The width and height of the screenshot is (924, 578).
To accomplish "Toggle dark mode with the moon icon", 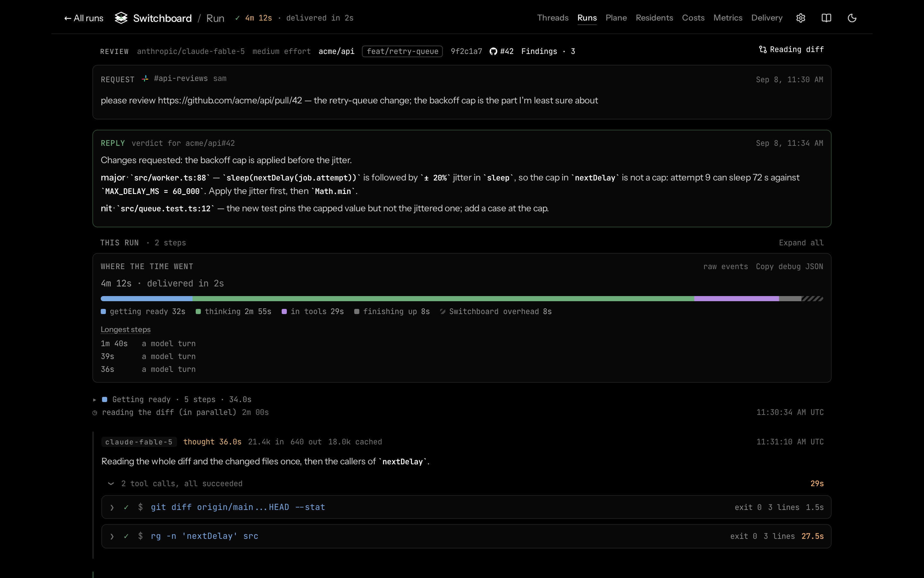I will click(852, 18).
